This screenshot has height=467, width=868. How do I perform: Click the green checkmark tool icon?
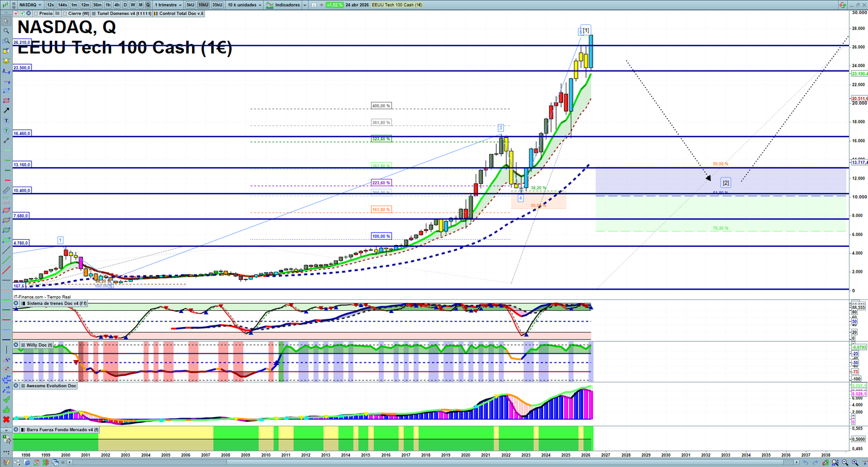6,400
